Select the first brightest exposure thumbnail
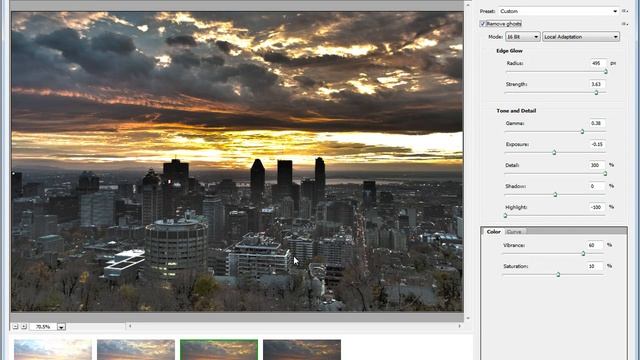 point(53,350)
